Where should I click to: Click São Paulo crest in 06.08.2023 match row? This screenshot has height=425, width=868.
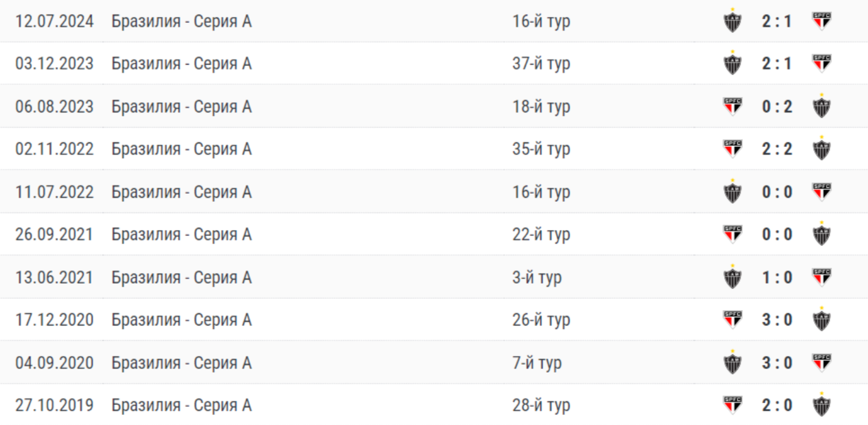(x=732, y=107)
